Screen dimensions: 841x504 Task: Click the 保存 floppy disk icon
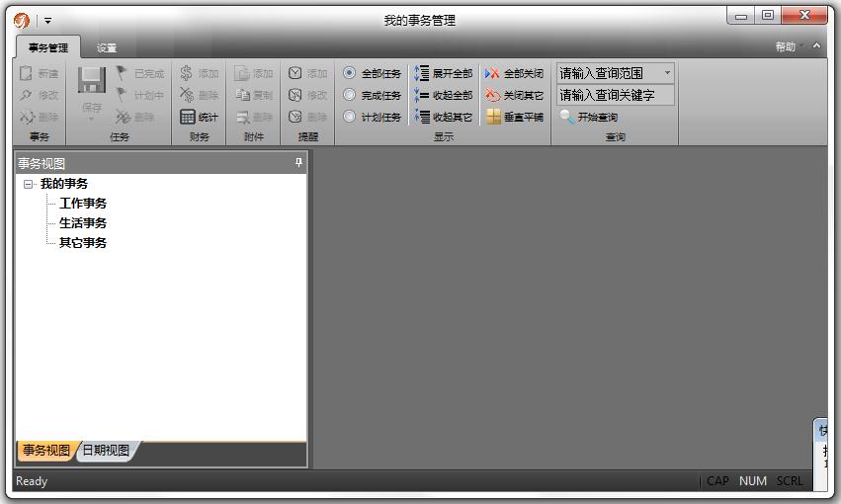click(x=92, y=80)
